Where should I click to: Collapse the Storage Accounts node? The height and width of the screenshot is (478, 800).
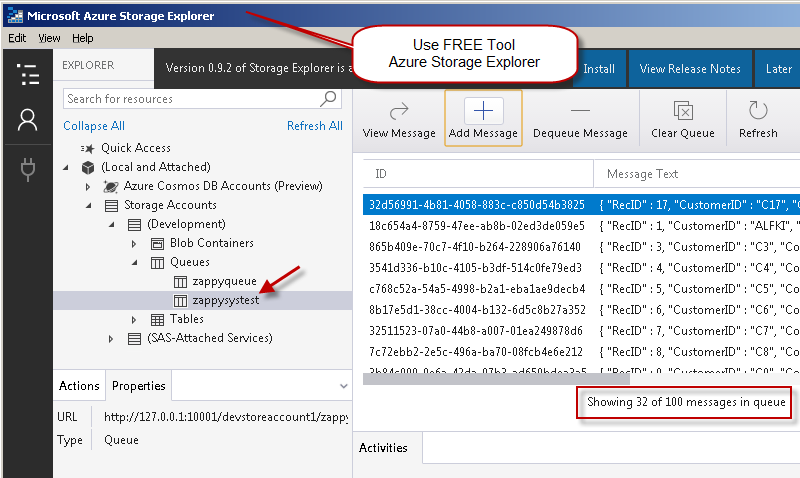click(x=89, y=205)
